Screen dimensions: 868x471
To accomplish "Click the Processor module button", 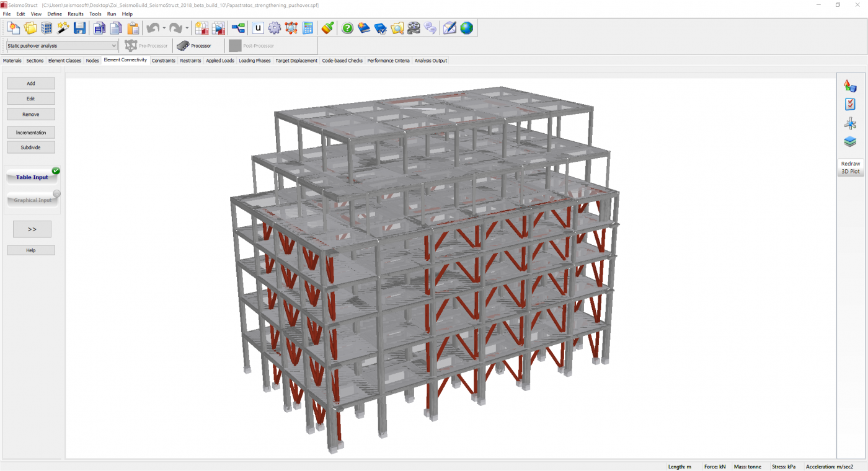I will click(194, 46).
